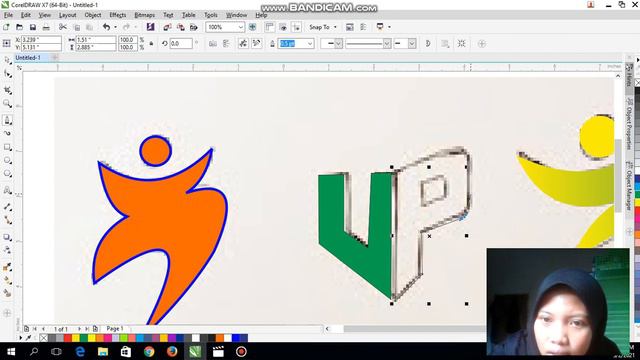Select the Text tool in toolbox
The image size is (640, 360).
point(7,190)
